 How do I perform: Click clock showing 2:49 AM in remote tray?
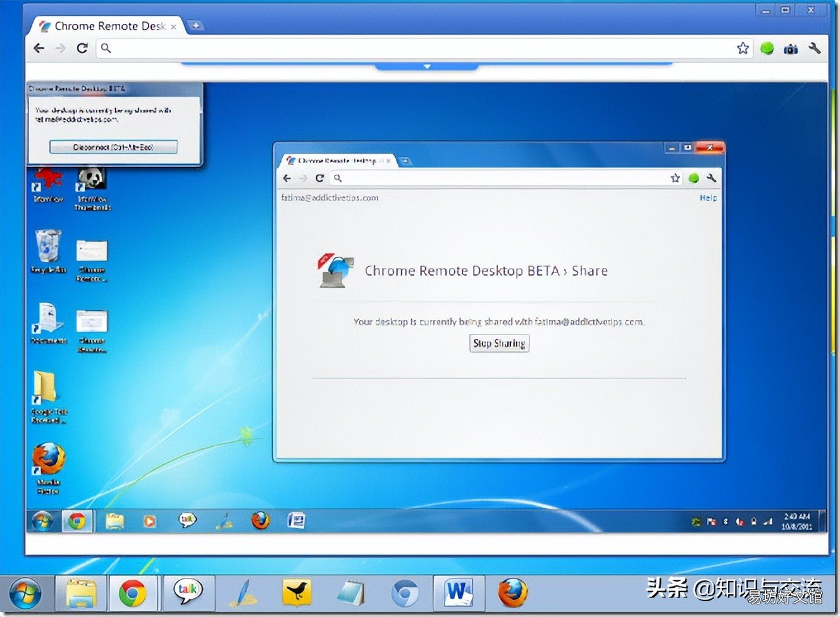[796, 521]
